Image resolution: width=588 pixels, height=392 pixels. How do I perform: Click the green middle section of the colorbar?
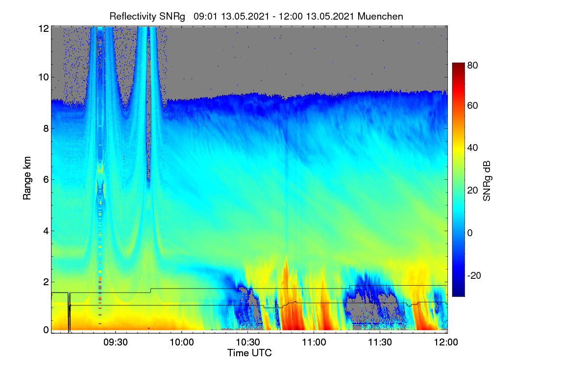pyautogui.click(x=458, y=179)
